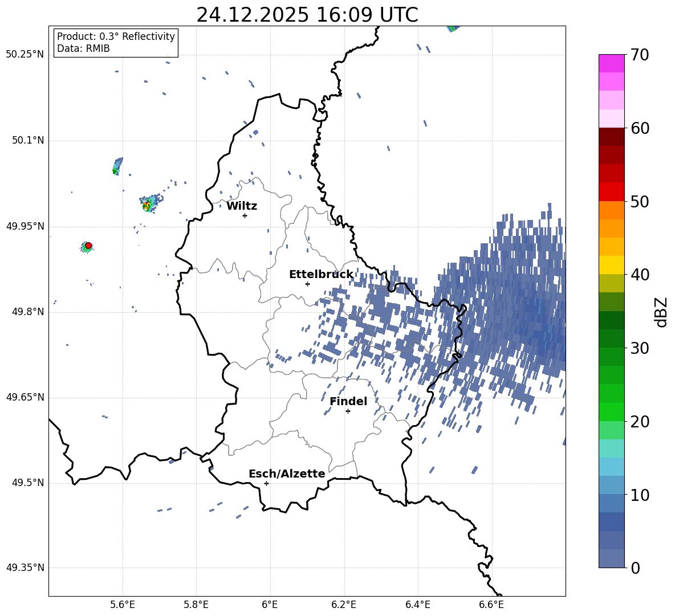The height and width of the screenshot is (616, 675).
Task: Click the colorbar label 0
Action: pyautogui.click(x=635, y=568)
